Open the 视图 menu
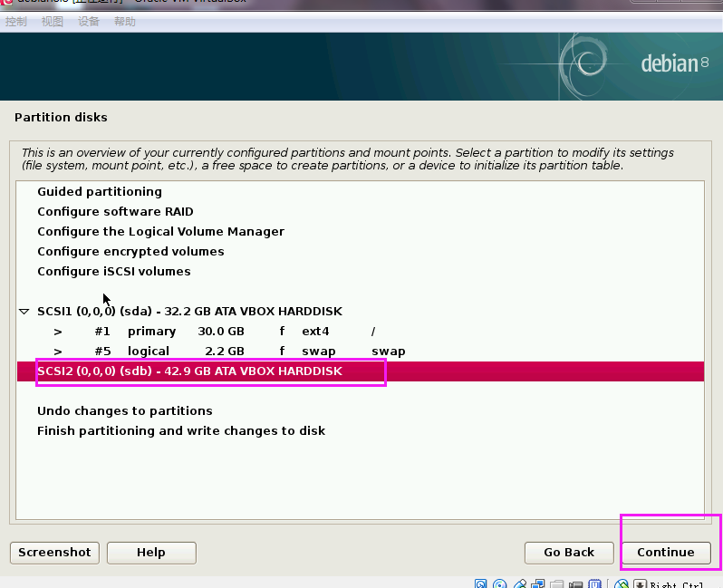This screenshot has height=588, width=723. [53, 22]
